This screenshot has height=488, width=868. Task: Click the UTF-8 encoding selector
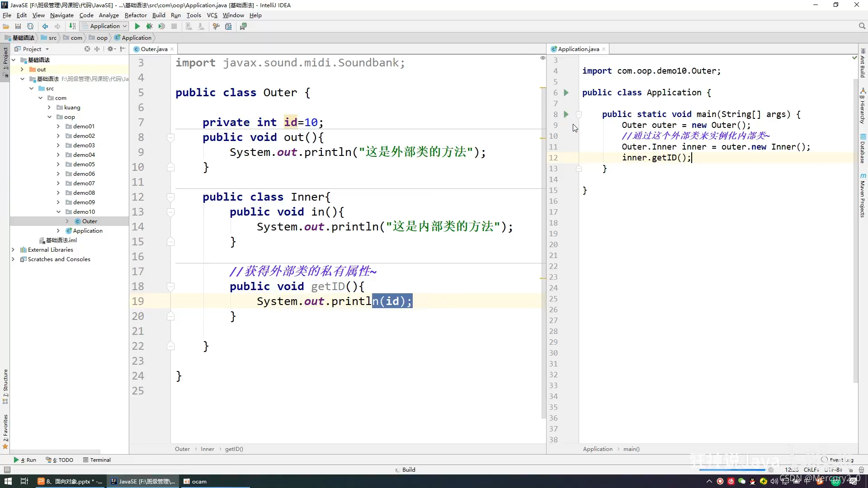tap(833, 470)
